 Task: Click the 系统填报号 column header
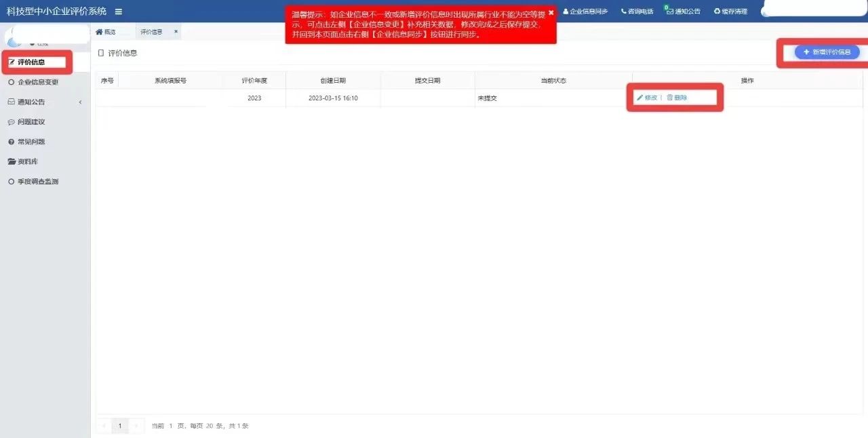(170, 81)
